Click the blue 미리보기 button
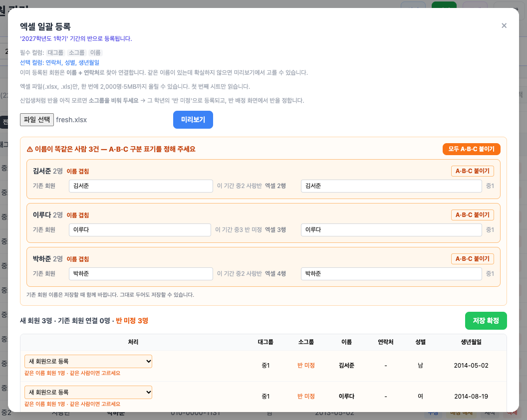The width and height of the screenshot is (527, 420). (193, 120)
